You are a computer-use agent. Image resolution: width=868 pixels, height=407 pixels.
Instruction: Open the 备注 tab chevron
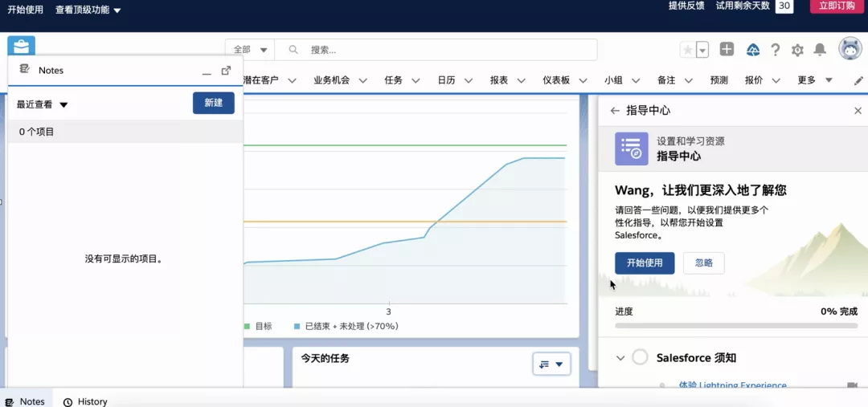click(x=689, y=81)
